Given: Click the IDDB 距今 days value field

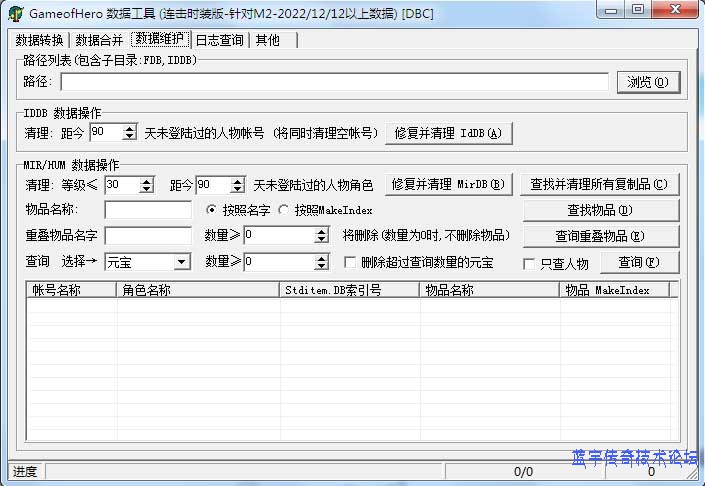Looking at the screenshot, I should [106, 132].
